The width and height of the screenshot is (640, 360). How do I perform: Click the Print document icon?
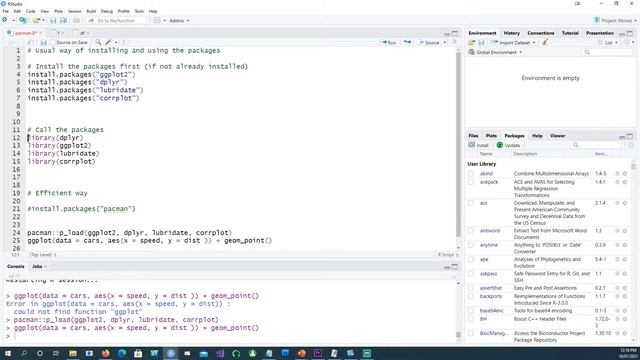(x=76, y=20)
